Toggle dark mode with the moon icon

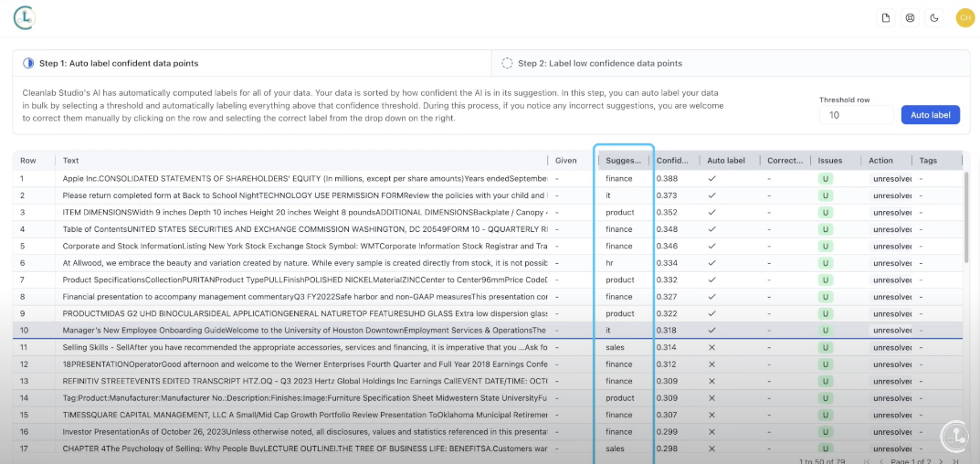point(934,18)
